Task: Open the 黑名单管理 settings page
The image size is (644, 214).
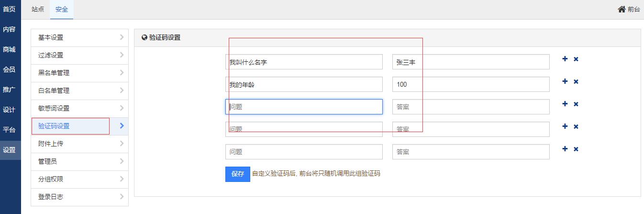Action: click(54, 73)
